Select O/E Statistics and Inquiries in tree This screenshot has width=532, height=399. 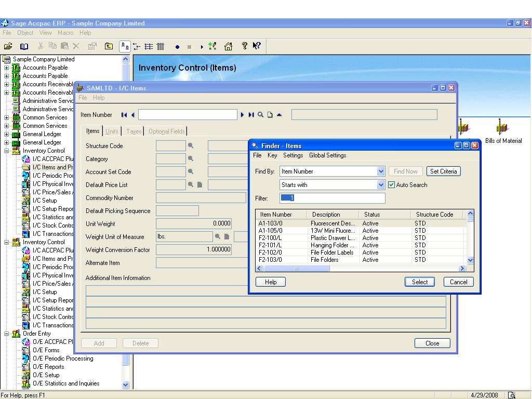click(x=66, y=383)
